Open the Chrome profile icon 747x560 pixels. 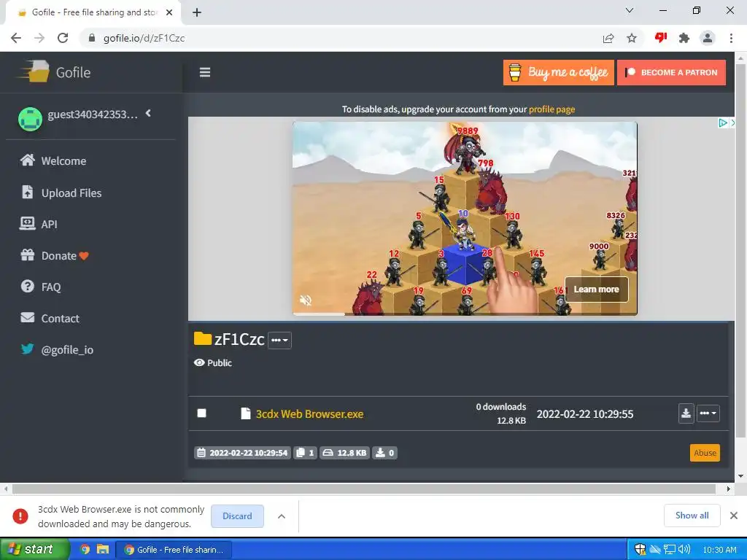point(708,38)
